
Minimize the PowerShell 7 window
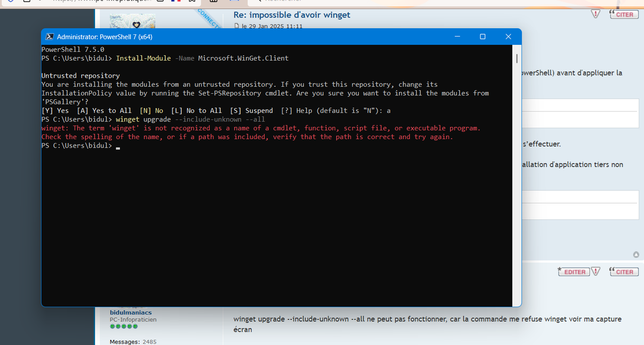pyautogui.click(x=457, y=37)
